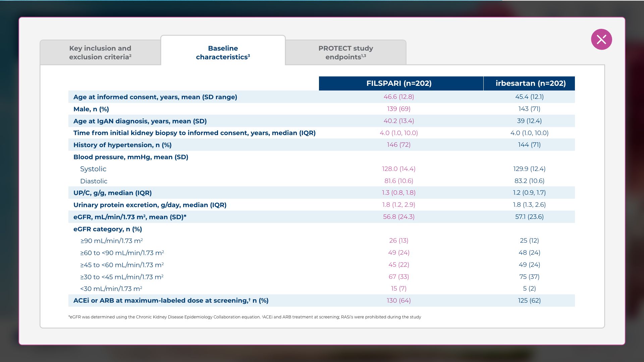Click Urinary protein excretion row label

coord(150,205)
